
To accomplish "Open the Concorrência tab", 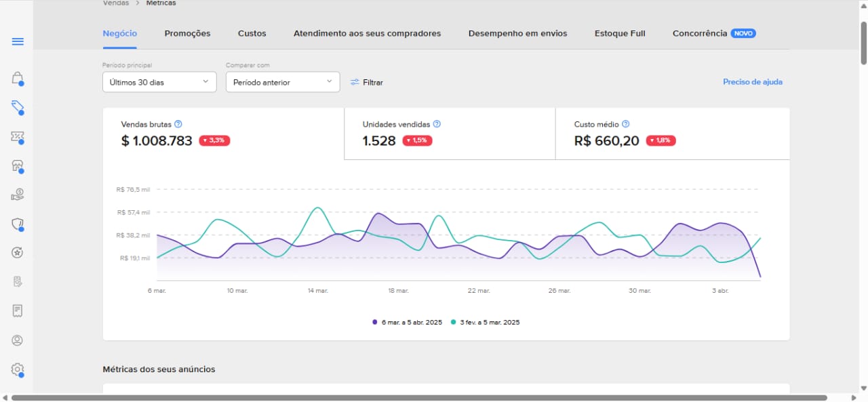I will [700, 33].
